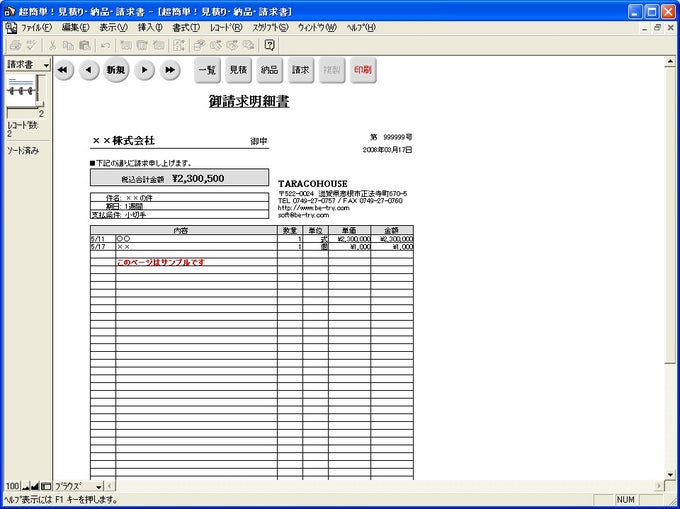Image resolution: width=680 pixels, height=509 pixels.
Task: Click the NUM indicator in status bar
Action: [x=625, y=500]
